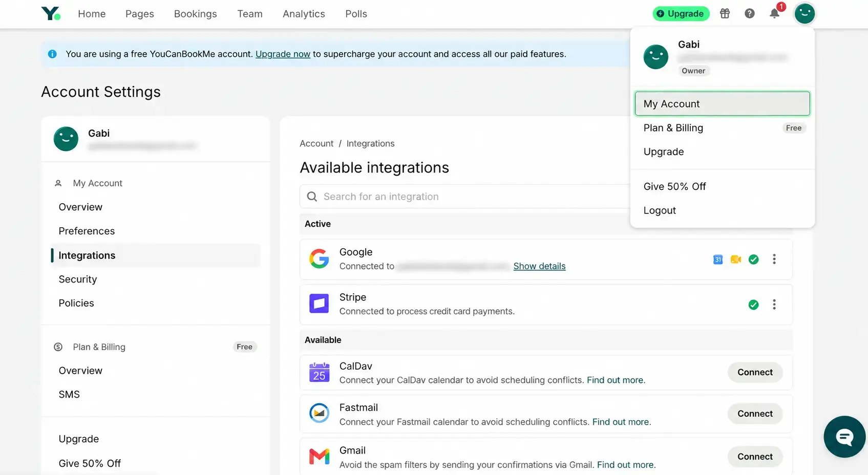This screenshot has width=868, height=475.
Task: Click the Stripe integration logo
Action: [x=319, y=304]
